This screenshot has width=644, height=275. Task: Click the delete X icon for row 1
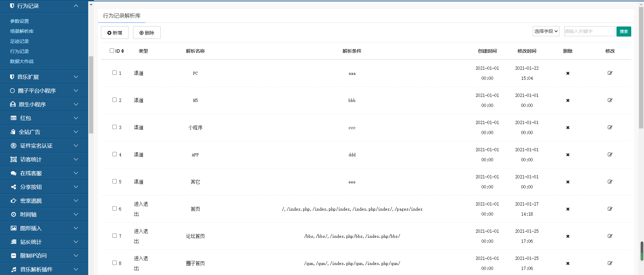point(568,73)
